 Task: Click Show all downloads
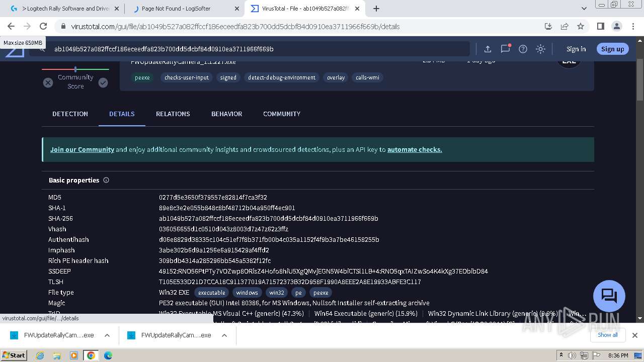coord(607,335)
